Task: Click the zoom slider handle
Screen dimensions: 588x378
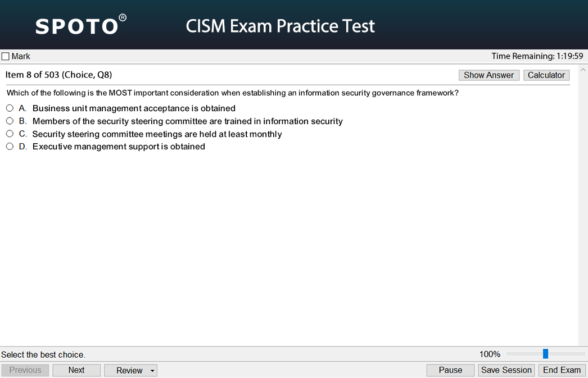Action: [546, 354]
